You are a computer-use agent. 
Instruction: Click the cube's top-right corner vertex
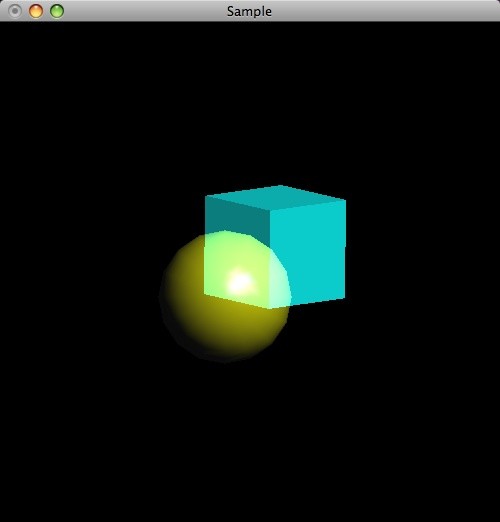(346, 200)
